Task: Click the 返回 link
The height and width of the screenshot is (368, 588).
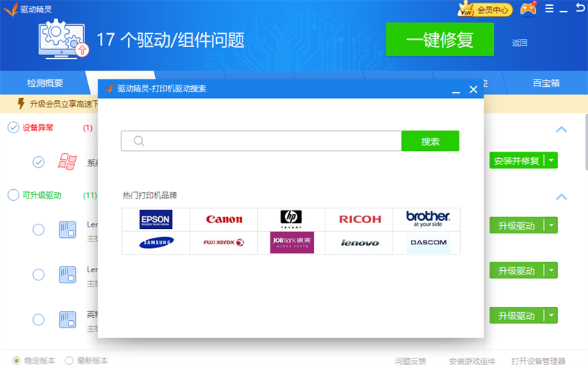Action: 520,43
